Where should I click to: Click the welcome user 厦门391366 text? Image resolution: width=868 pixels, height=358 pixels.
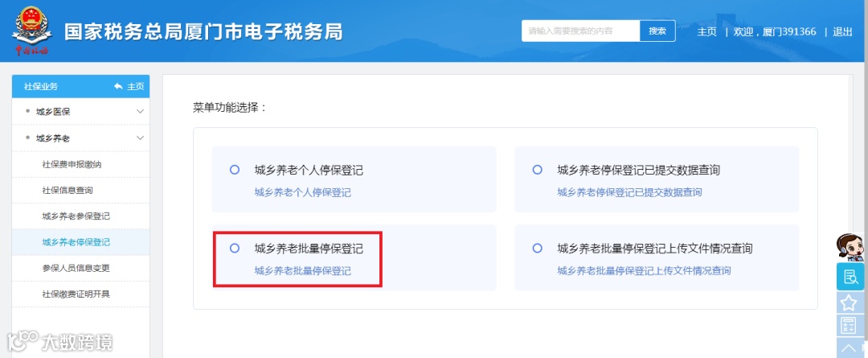(x=775, y=31)
